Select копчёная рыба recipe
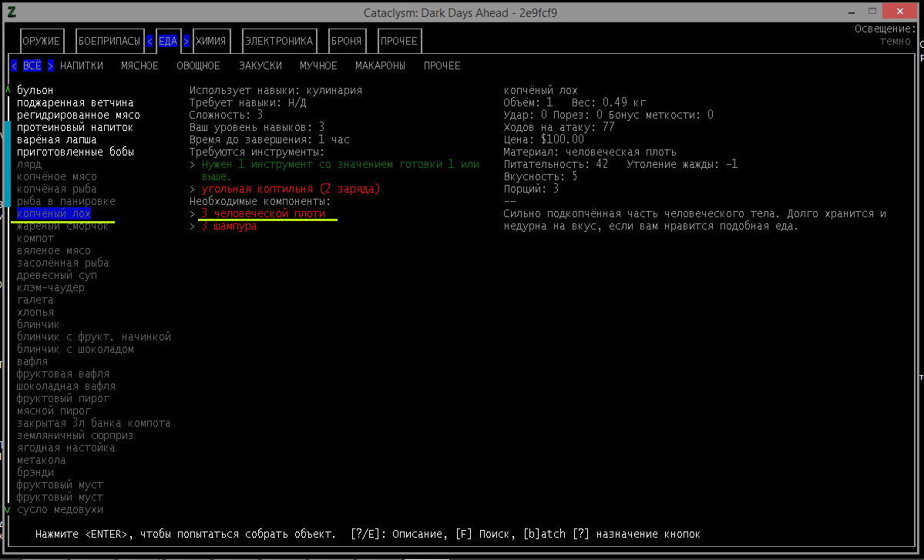The height and width of the screenshot is (560, 924). pyautogui.click(x=56, y=189)
